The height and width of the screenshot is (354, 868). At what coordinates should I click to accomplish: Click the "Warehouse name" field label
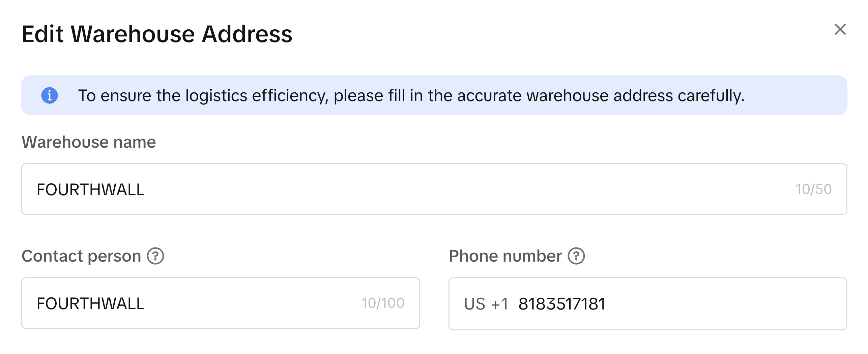click(89, 142)
